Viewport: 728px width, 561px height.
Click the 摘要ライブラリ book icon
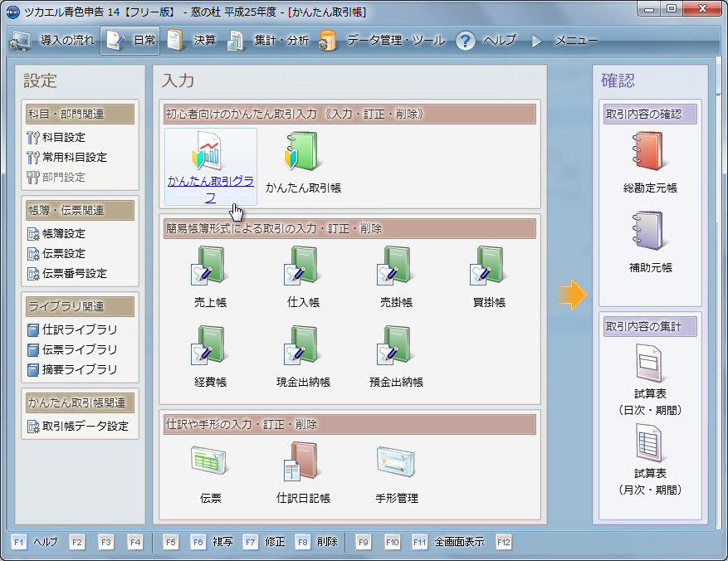point(33,370)
